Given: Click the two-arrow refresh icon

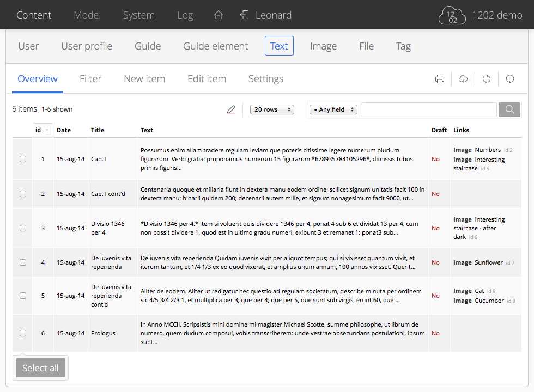Looking at the screenshot, I should click(487, 79).
